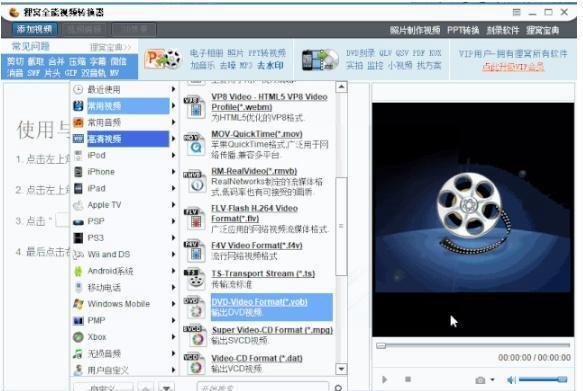
Task: Expand the Apple TV submenu arrow
Action: pyautogui.click(x=173, y=205)
